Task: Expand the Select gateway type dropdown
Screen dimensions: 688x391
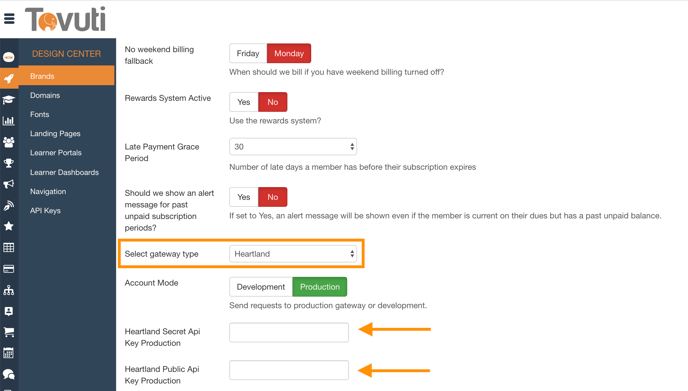Action: [x=293, y=254]
